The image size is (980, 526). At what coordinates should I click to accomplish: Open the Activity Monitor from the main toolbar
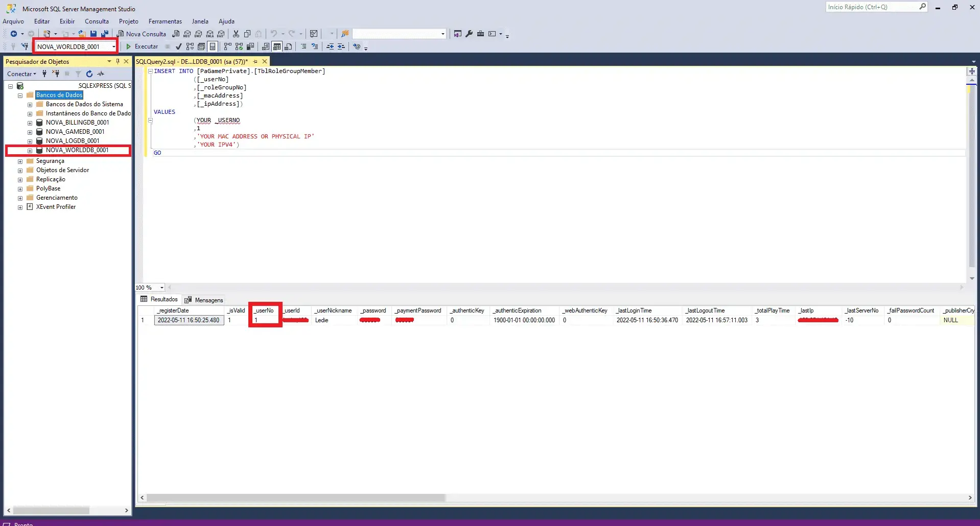(x=314, y=34)
